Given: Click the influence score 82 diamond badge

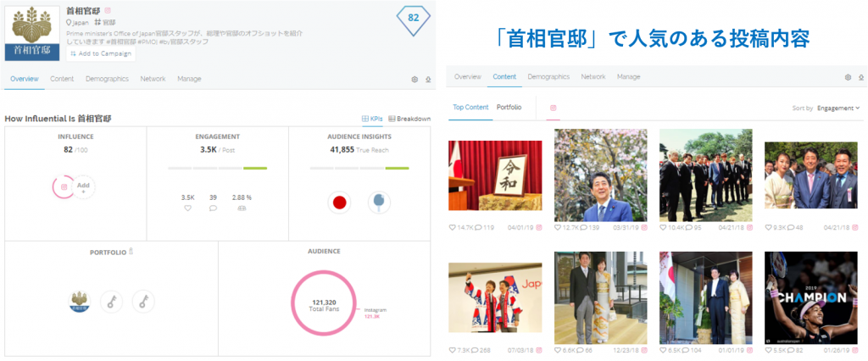Looking at the screenshot, I should [x=413, y=17].
